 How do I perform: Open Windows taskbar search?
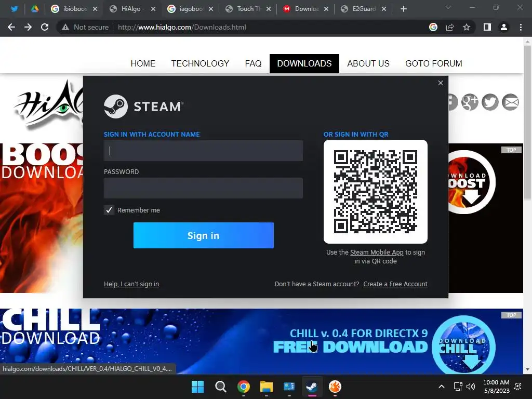click(x=220, y=387)
